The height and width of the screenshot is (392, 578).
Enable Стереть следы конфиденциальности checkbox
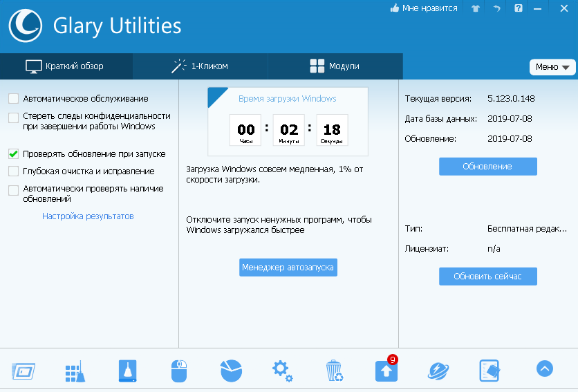pos(14,118)
